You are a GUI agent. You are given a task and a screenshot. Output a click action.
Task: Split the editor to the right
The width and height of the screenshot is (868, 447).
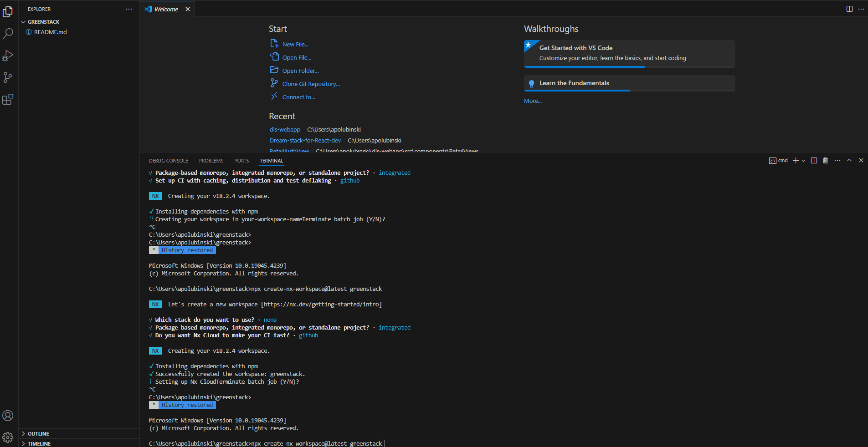click(x=849, y=9)
